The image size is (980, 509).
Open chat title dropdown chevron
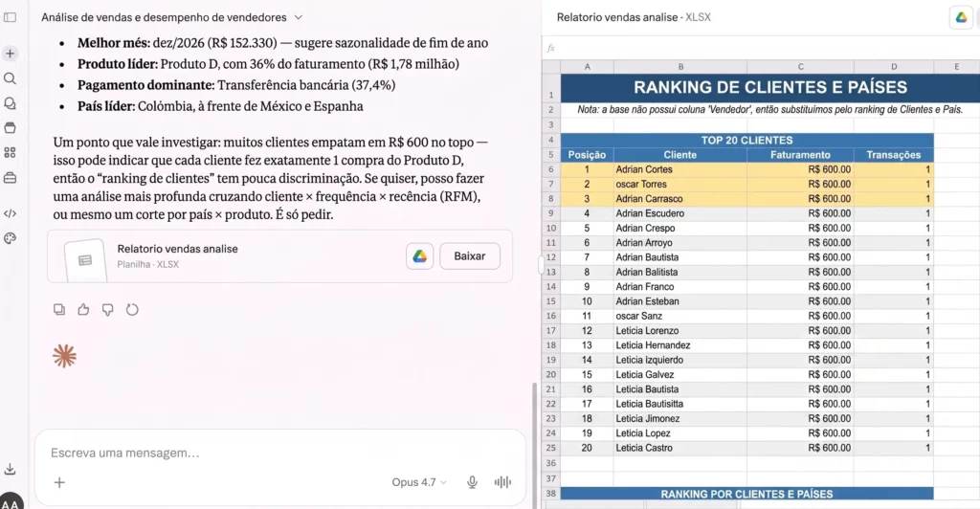pos(299,17)
